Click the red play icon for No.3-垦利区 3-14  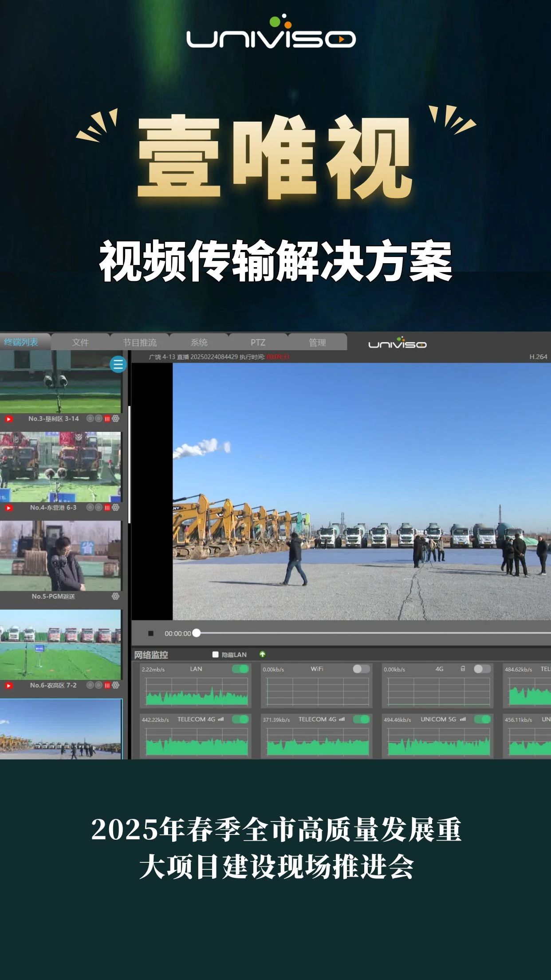(x=9, y=419)
